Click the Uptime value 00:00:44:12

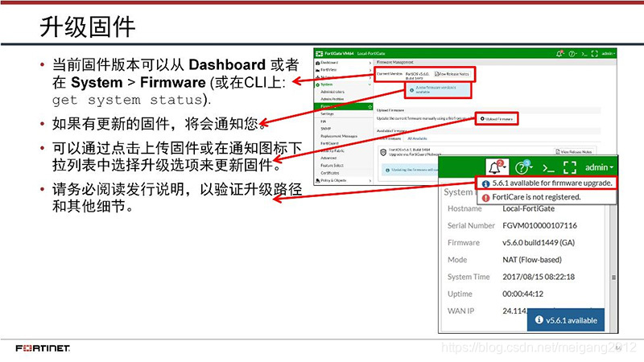pyautogui.click(x=522, y=294)
